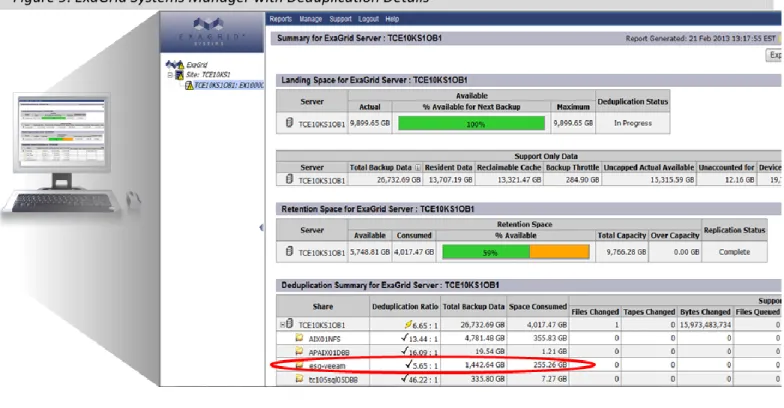The width and height of the screenshot is (784, 408).
Task: Click the folder icon for AIX01NFS share
Action: point(299,338)
